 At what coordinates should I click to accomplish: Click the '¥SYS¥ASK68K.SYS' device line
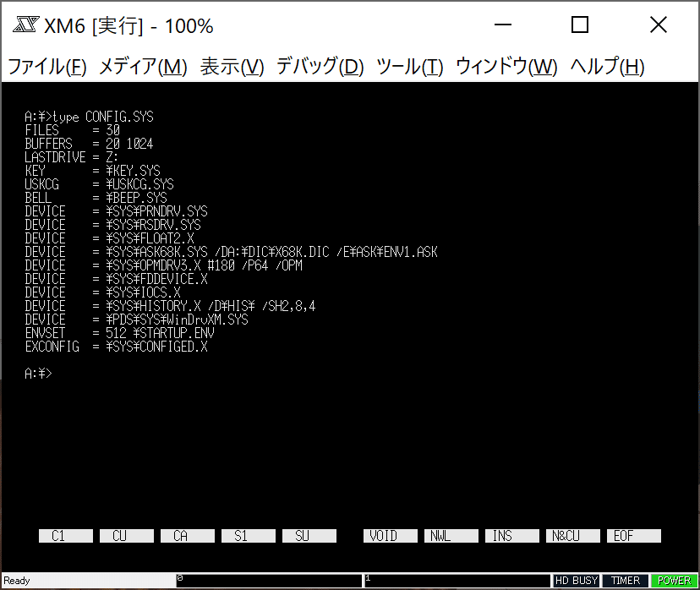point(232,252)
